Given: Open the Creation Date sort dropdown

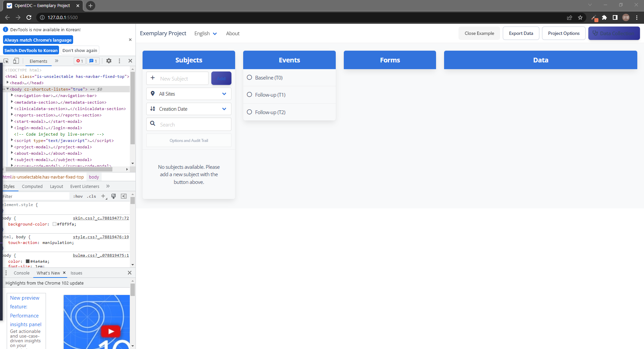Looking at the screenshot, I should tap(189, 109).
